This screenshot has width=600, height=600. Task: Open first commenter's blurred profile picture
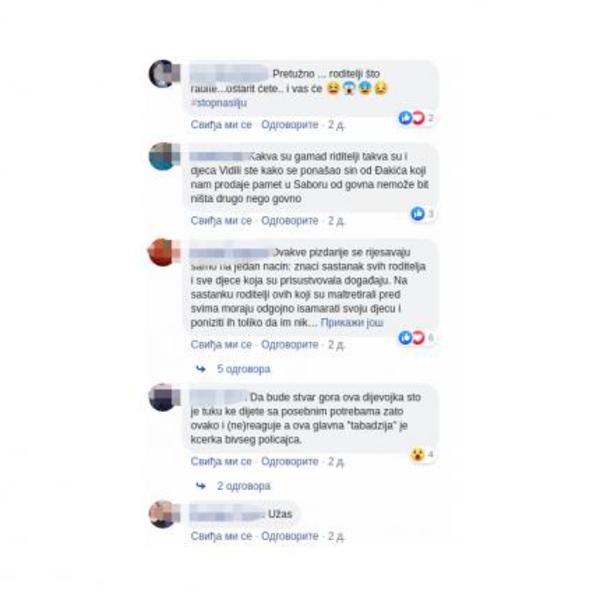coord(163,74)
